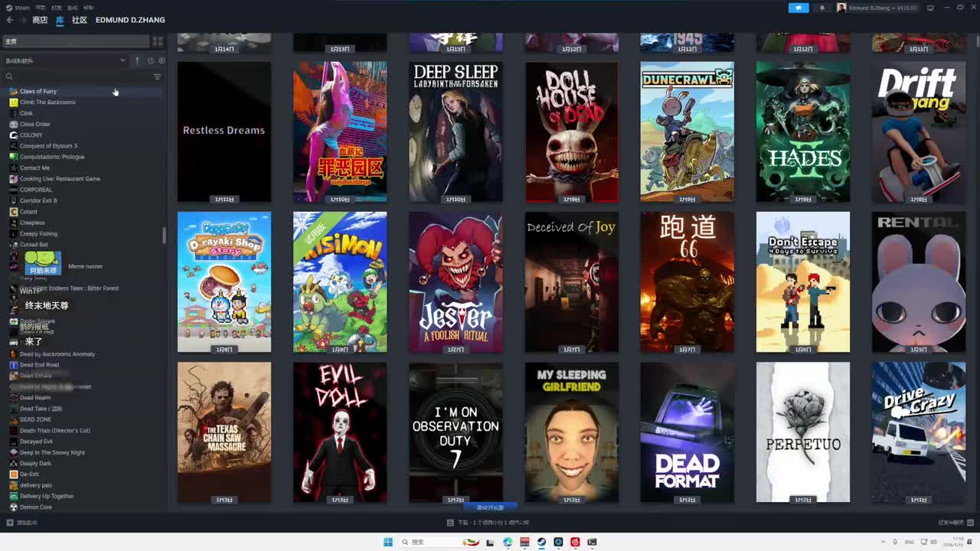Viewport: 980px width, 551px height.
Task: Open the Don't Escape 4 Days cover
Action: (803, 282)
